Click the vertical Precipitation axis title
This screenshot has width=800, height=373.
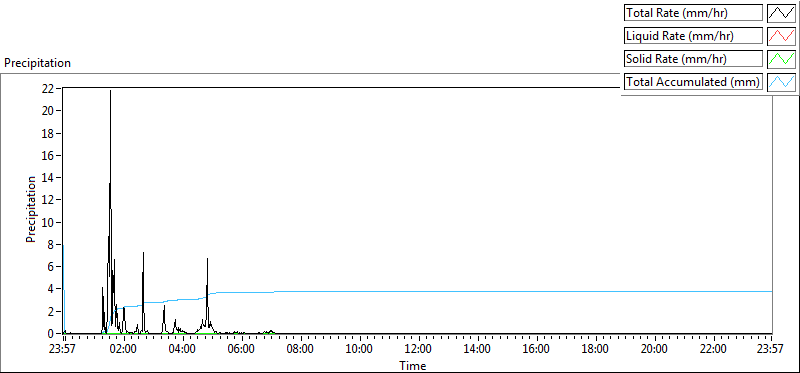[31, 209]
